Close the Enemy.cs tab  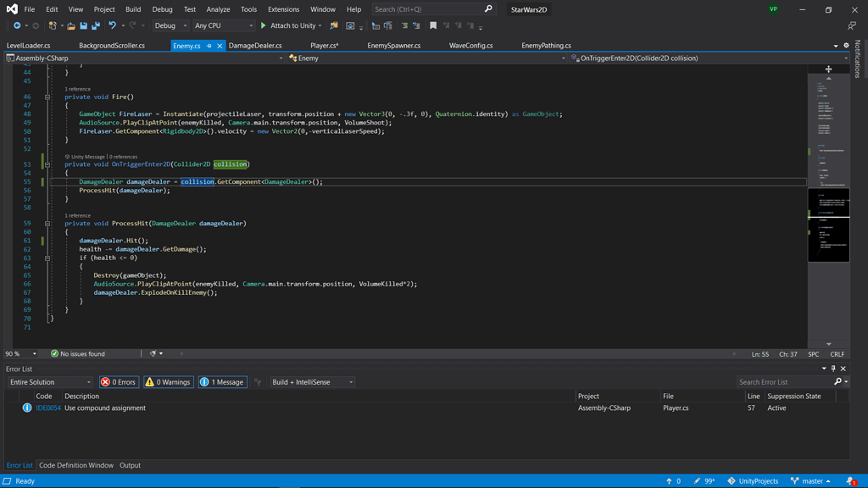point(220,46)
